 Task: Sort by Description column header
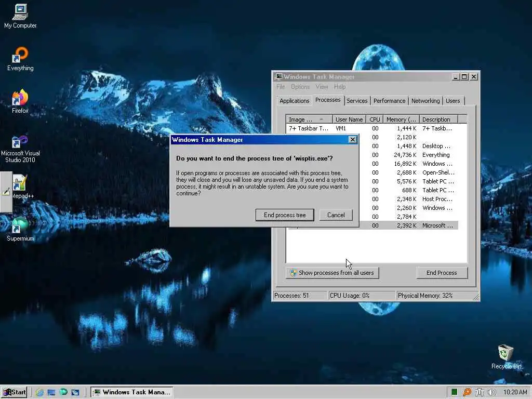[x=438, y=119]
